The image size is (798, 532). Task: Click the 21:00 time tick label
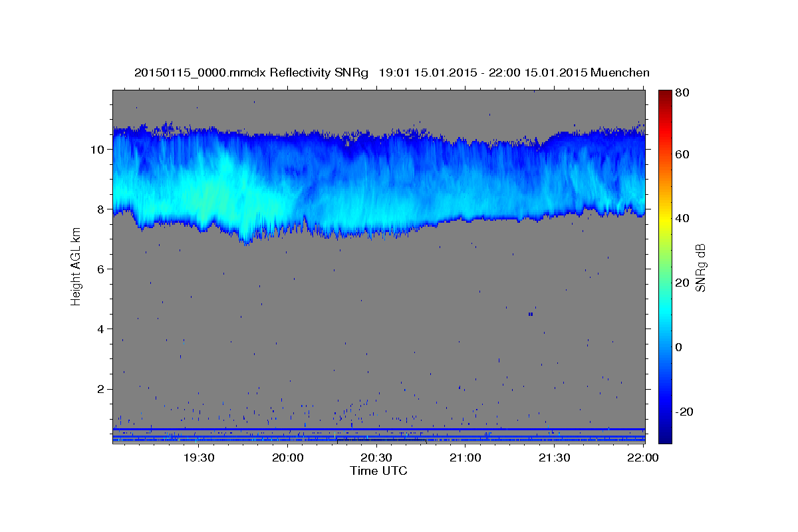465,458
